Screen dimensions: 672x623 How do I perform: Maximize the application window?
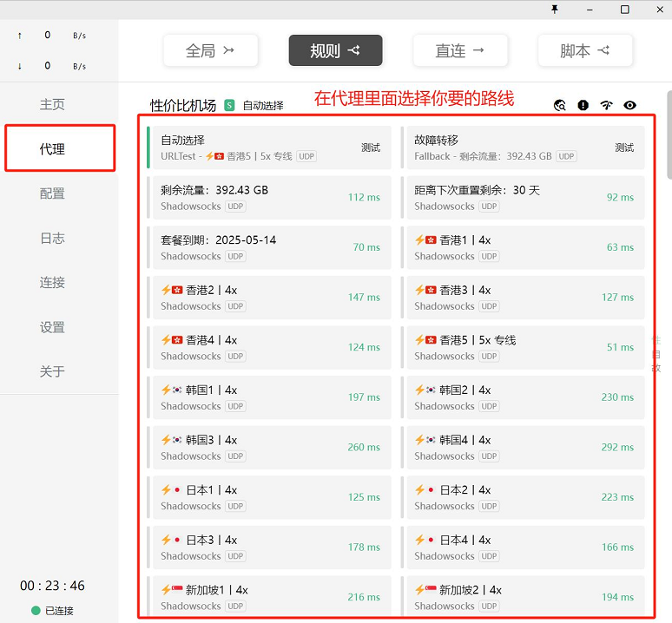pyautogui.click(x=625, y=10)
